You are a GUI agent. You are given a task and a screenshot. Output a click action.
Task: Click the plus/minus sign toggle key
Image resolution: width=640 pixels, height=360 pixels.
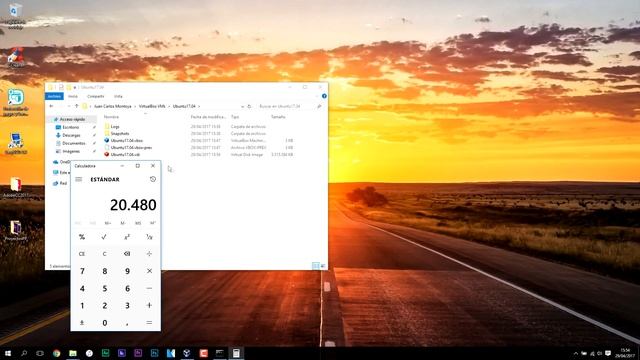click(82, 322)
